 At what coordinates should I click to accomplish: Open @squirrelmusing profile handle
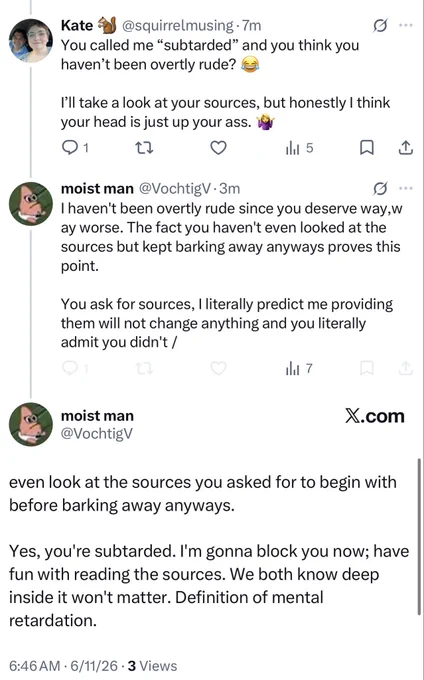[178, 26]
